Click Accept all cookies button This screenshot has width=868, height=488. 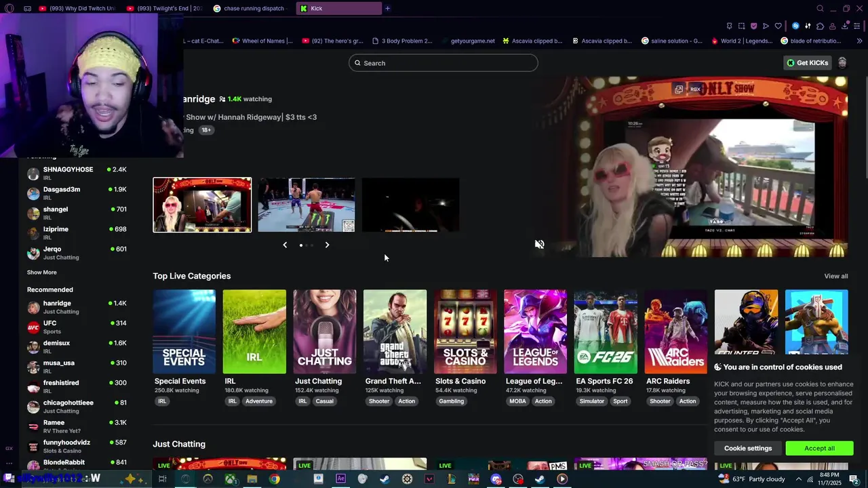[x=819, y=448]
